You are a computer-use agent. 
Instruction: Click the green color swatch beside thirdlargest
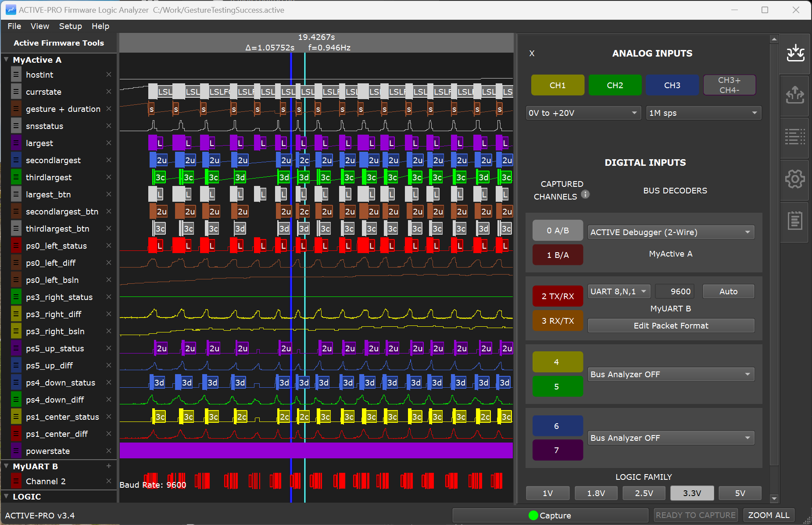[x=16, y=177]
